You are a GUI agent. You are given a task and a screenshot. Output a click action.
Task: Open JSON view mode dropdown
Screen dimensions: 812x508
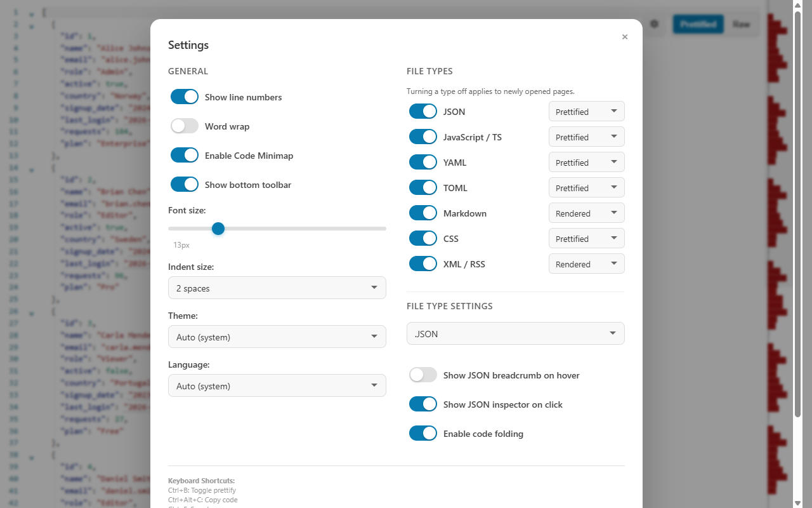click(587, 112)
